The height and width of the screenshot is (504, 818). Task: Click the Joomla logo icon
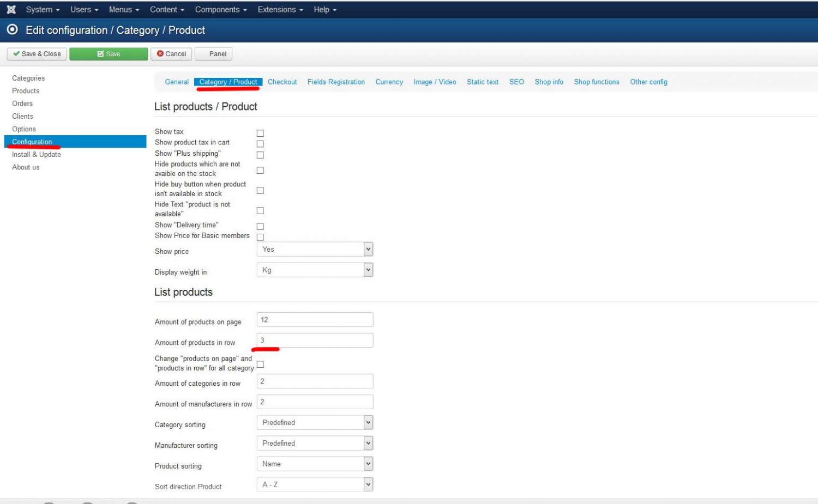tap(11, 9)
